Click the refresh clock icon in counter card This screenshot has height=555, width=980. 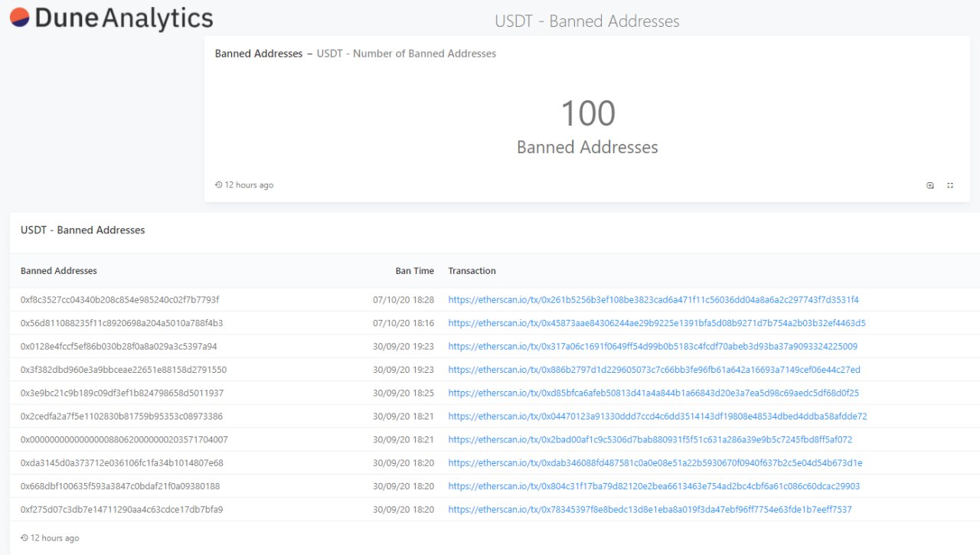pos(218,185)
